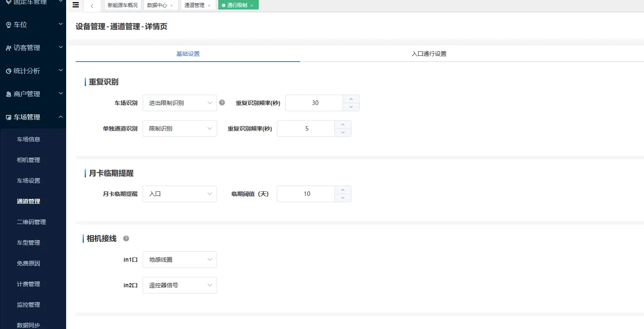This screenshot has width=644, height=329.
Task: Go to 计费管理 in the sidebar
Action: pos(29,284)
